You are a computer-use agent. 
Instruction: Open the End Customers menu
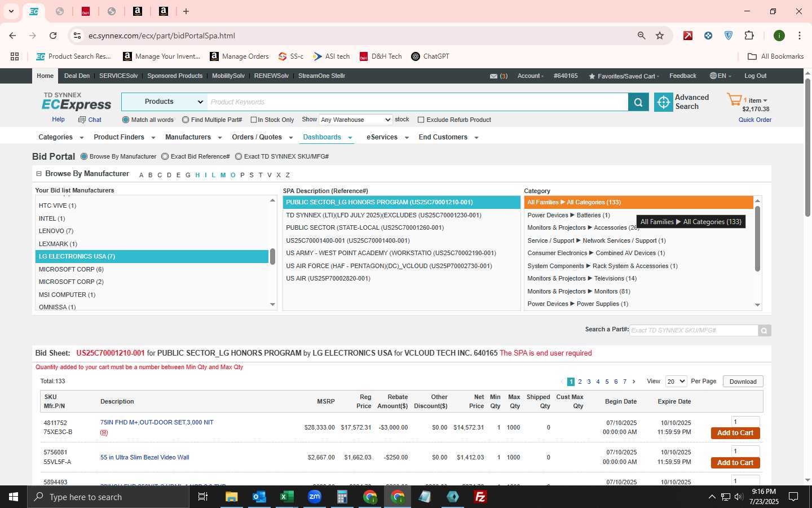coord(448,137)
